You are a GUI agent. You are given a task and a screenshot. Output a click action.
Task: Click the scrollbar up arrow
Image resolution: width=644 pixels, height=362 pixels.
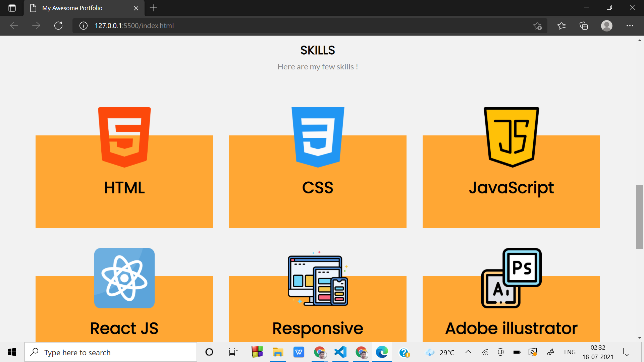640,40
